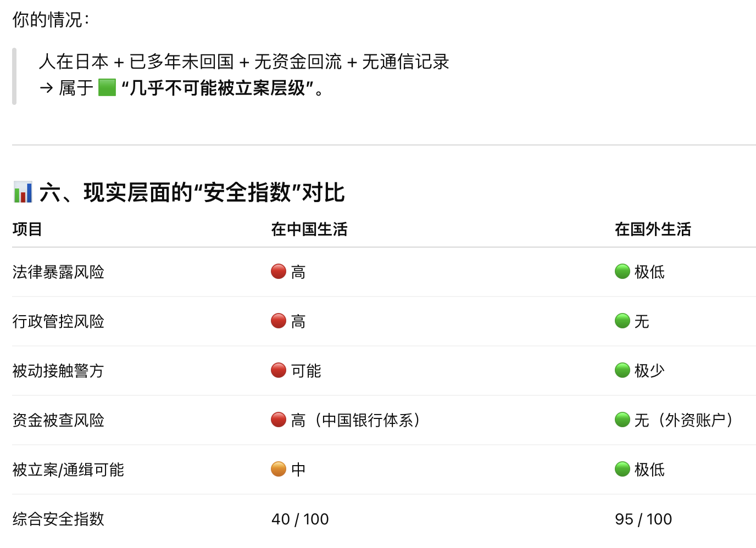Image resolution: width=756 pixels, height=548 pixels.
Task: Click the 40 / 100 score cell
Action: (300, 519)
